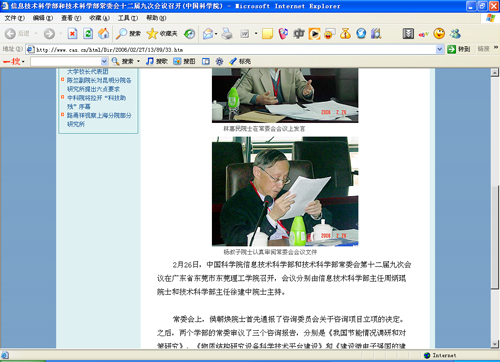Click the vertical scrollbar down arrow
Image resolution: width=500 pixels, height=362 pixels.
(x=495, y=344)
